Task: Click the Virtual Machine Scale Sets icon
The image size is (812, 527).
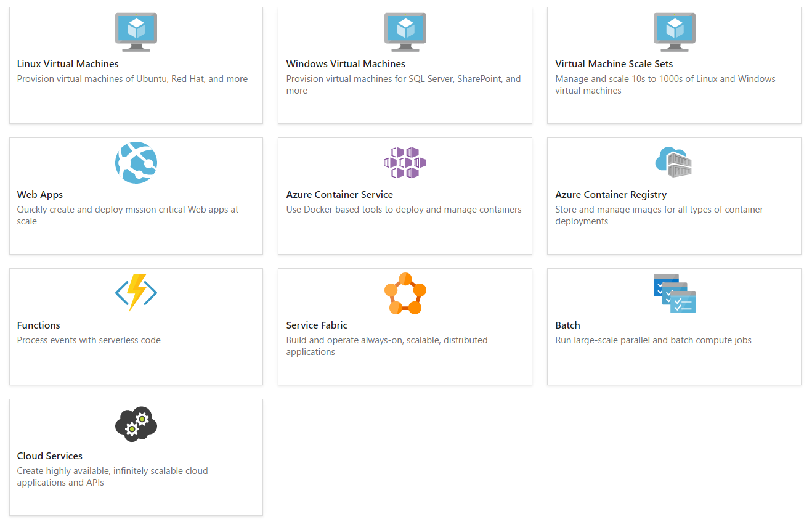Action: (674, 32)
